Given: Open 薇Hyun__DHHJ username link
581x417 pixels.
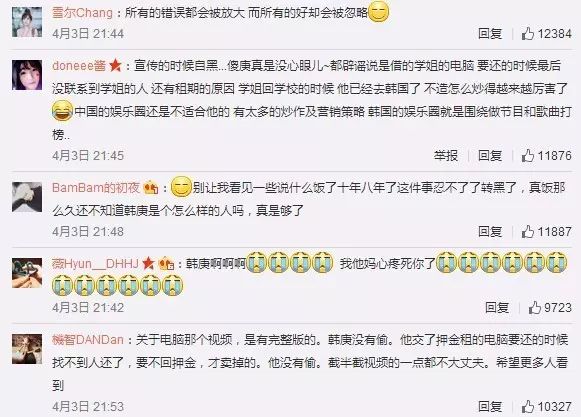Looking at the screenshot, I should 95,264.
